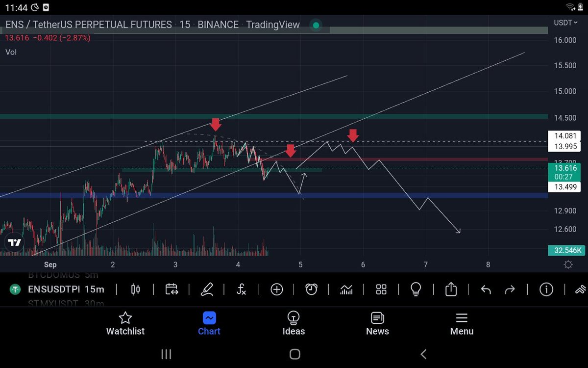The image size is (588, 368).
Task: Tap the Sep date axis label
Action: [x=50, y=265]
